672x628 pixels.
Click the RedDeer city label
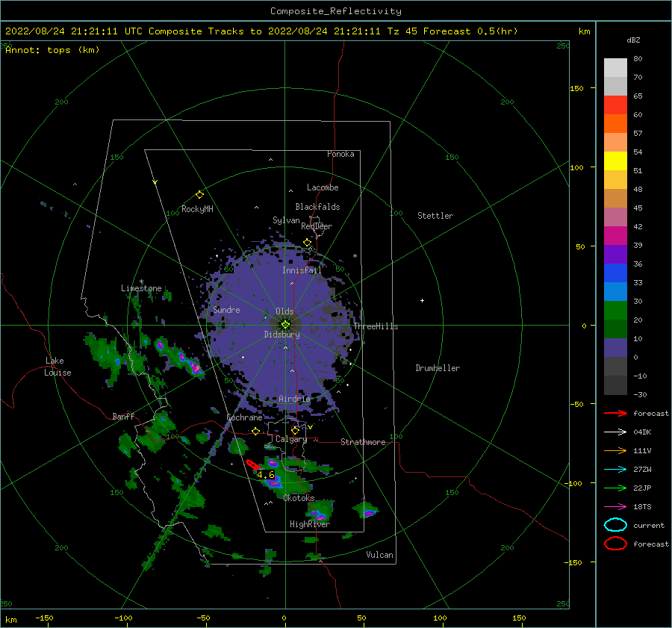(x=317, y=226)
